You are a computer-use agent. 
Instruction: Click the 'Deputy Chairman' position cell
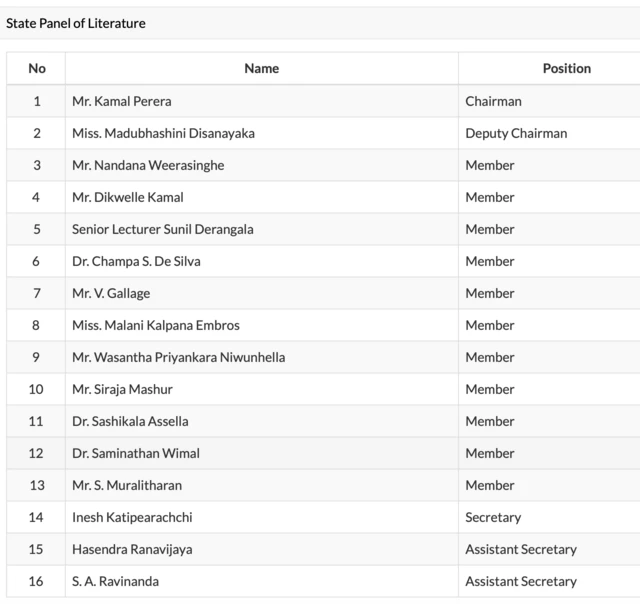click(x=516, y=133)
